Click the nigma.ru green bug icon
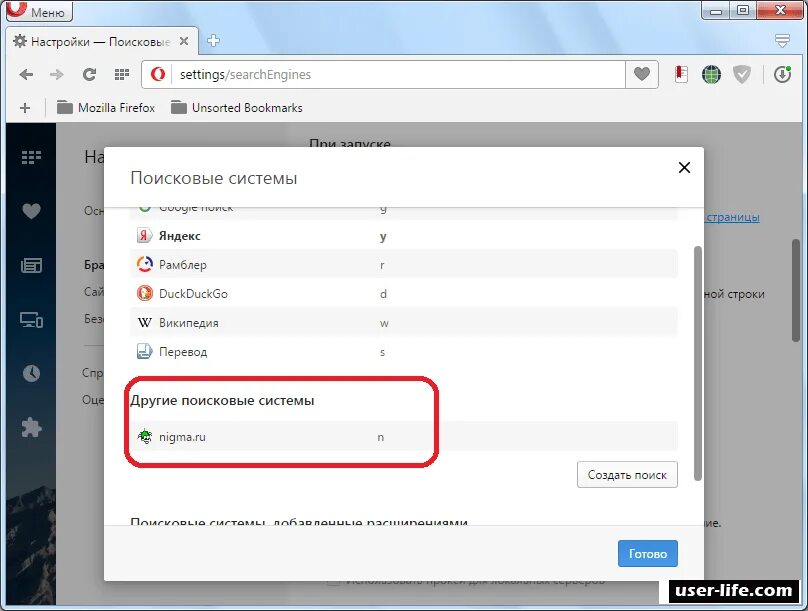The image size is (808, 611). pyautogui.click(x=145, y=437)
